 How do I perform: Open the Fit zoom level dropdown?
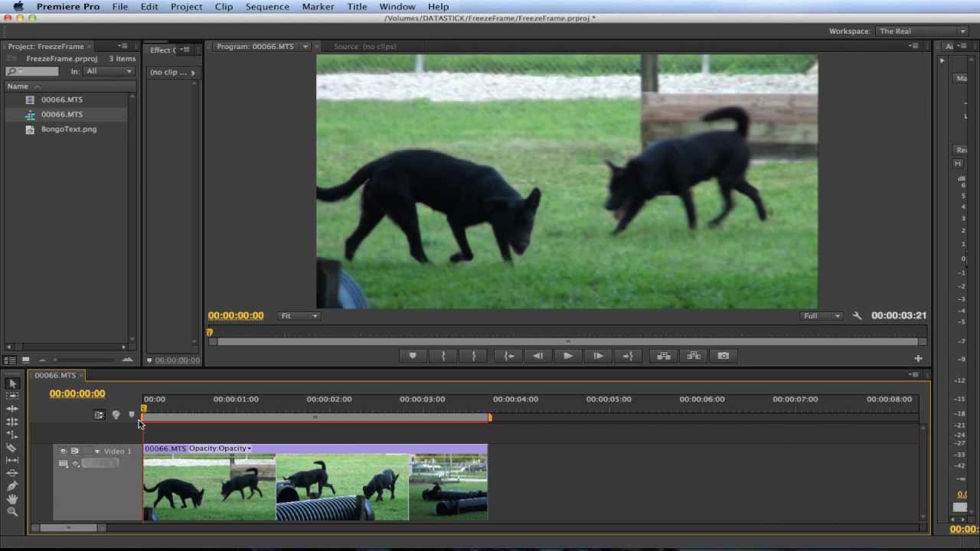click(x=299, y=315)
